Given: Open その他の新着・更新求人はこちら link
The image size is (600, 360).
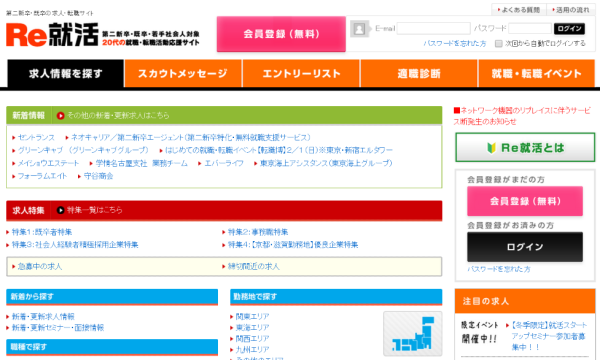Looking at the screenshot, I should (x=118, y=116).
